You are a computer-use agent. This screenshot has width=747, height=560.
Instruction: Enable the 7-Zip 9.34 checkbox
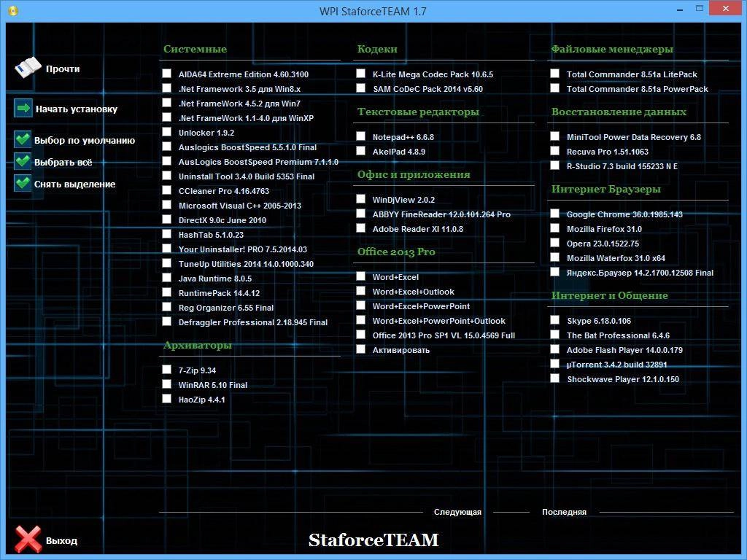pyautogui.click(x=167, y=370)
